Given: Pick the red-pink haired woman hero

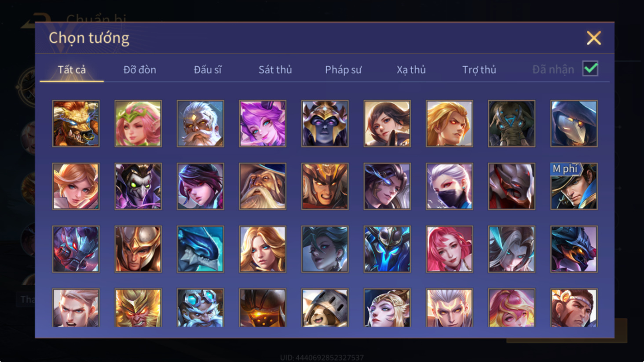Looking at the screenshot, I should pos(449,249).
